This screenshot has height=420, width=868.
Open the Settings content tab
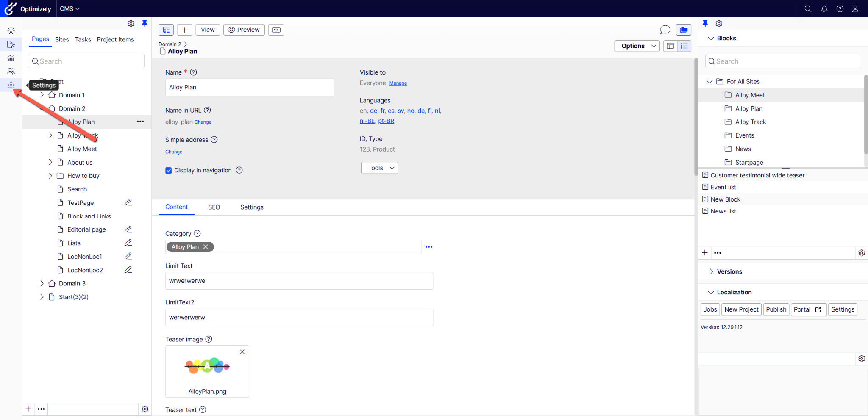click(x=252, y=207)
